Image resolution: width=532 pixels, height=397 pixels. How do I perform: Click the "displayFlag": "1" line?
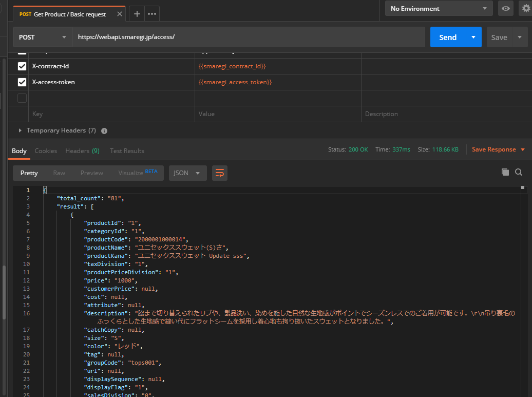pos(116,387)
